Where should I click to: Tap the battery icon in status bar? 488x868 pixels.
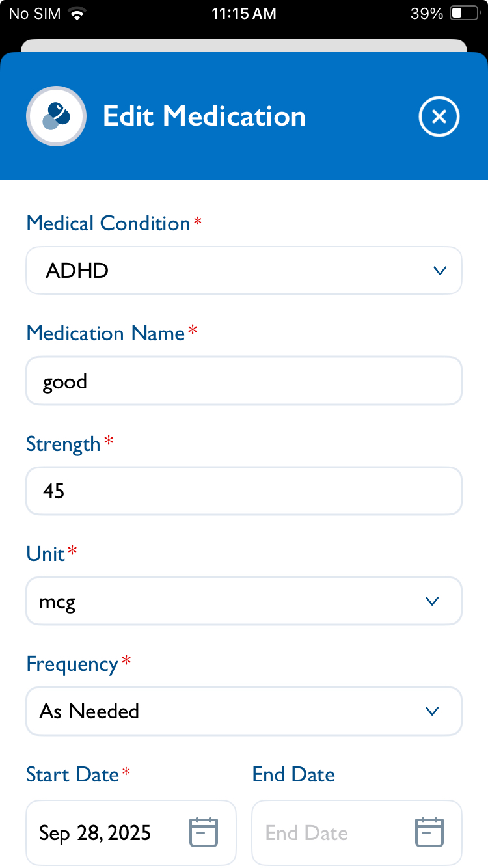pyautogui.click(x=464, y=14)
